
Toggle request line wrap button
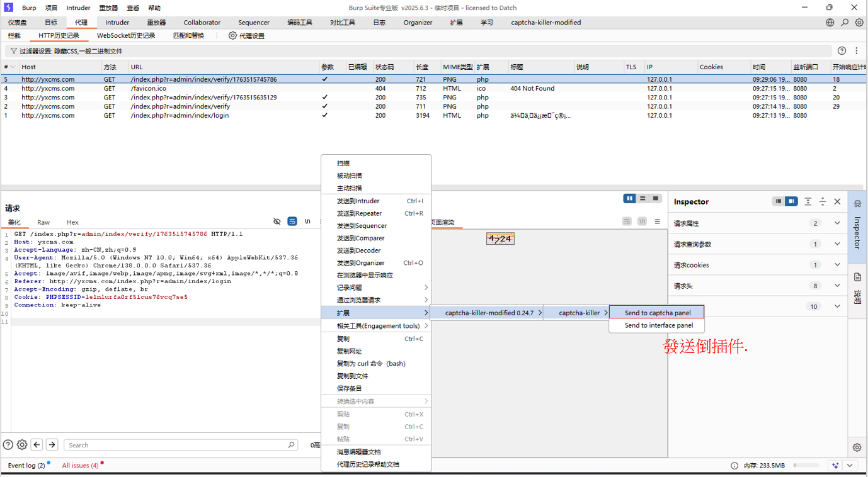tap(292, 222)
